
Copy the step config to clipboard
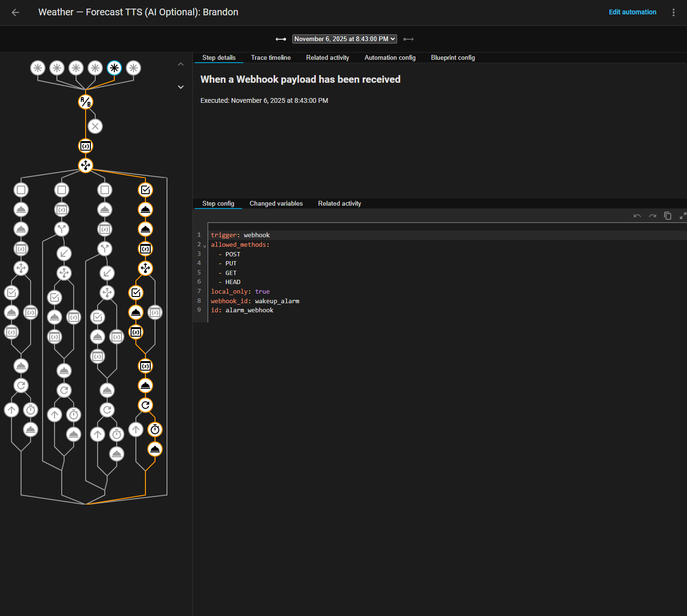coord(667,216)
